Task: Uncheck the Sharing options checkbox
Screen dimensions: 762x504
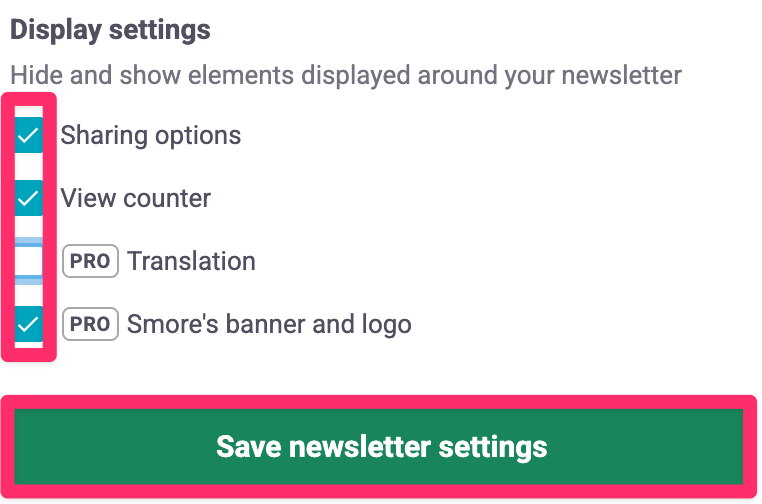Action: [28, 135]
